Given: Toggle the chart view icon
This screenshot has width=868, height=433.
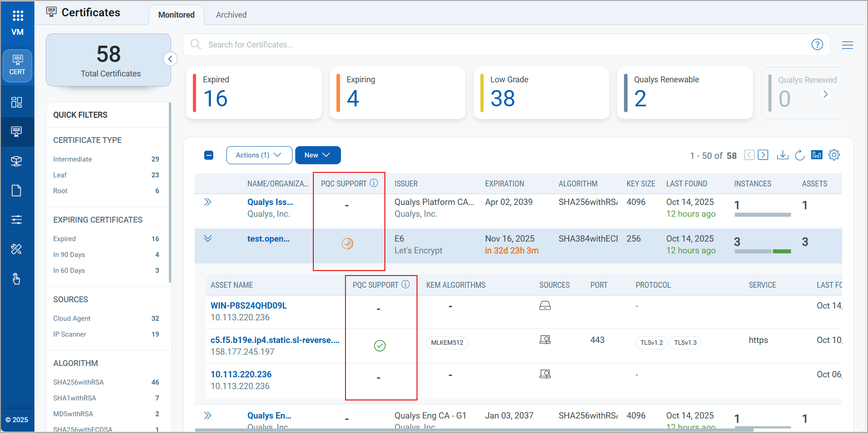Looking at the screenshot, I should pos(816,155).
